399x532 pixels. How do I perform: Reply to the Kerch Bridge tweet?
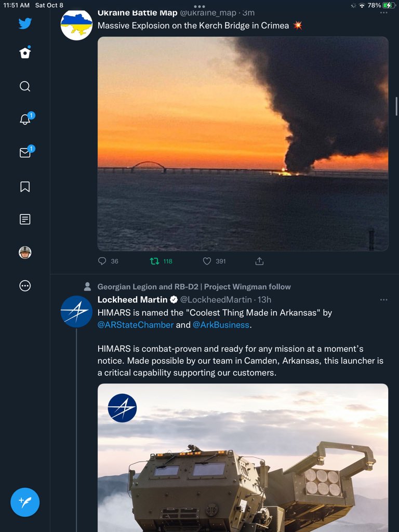tap(102, 261)
